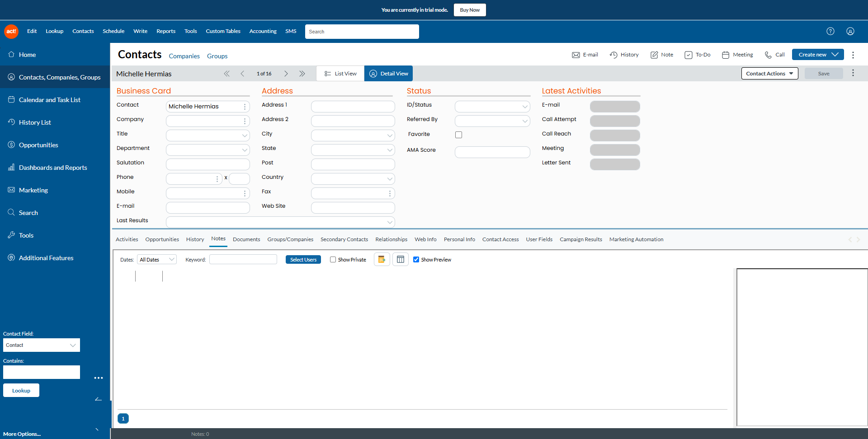Open the Dates filter dropdown
Image resolution: width=868 pixels, height=439 pixels.
point(156,260)
